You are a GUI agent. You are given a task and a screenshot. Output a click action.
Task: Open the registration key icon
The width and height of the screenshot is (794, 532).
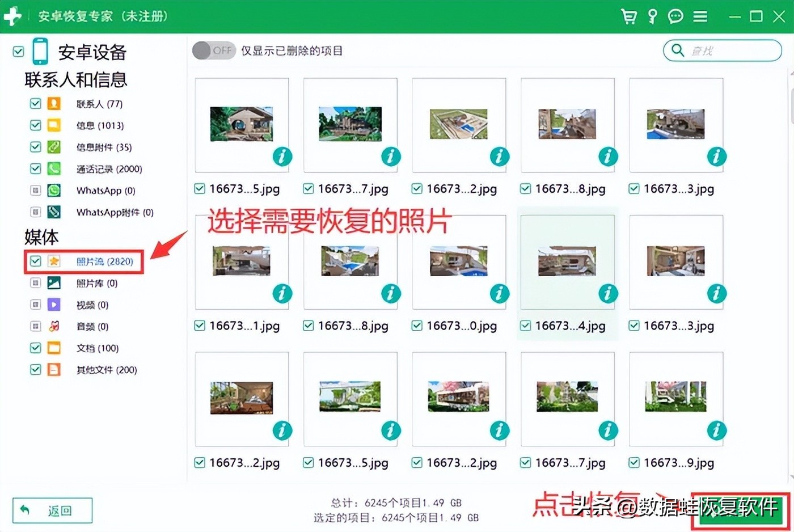[652, 16]
